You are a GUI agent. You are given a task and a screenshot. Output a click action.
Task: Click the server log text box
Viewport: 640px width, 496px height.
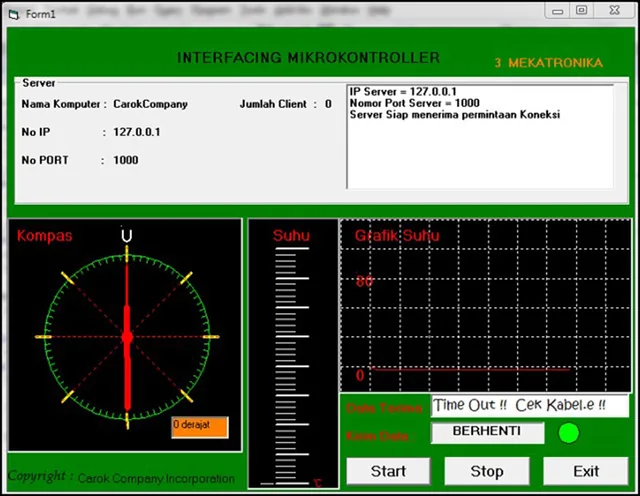[480, 137]
